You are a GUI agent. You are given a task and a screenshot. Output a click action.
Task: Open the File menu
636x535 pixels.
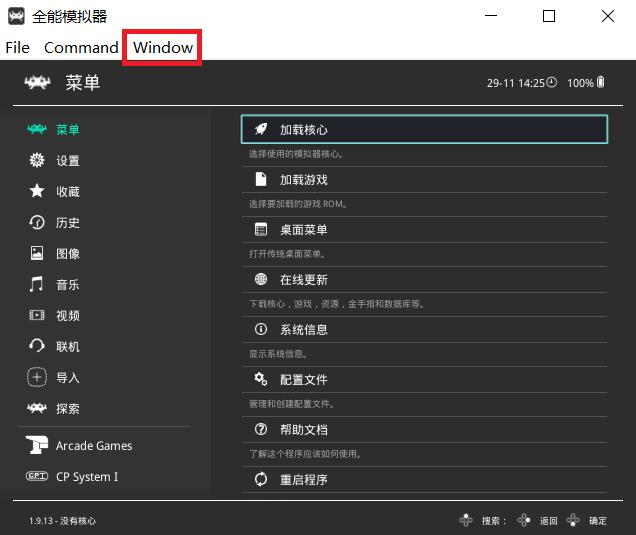coord(17,48)
